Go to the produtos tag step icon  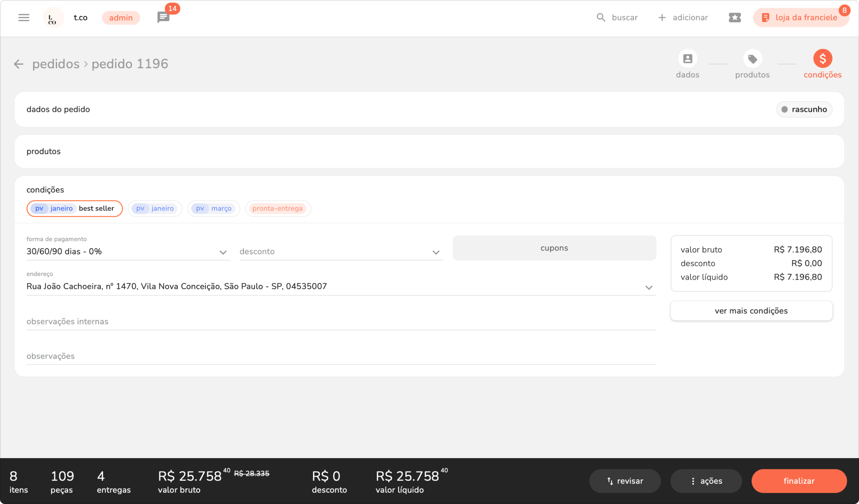click(752, 59)
